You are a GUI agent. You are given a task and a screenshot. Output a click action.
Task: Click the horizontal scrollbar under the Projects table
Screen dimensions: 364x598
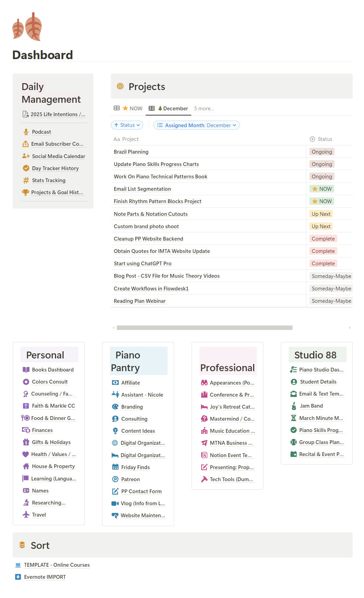point(205,328)
